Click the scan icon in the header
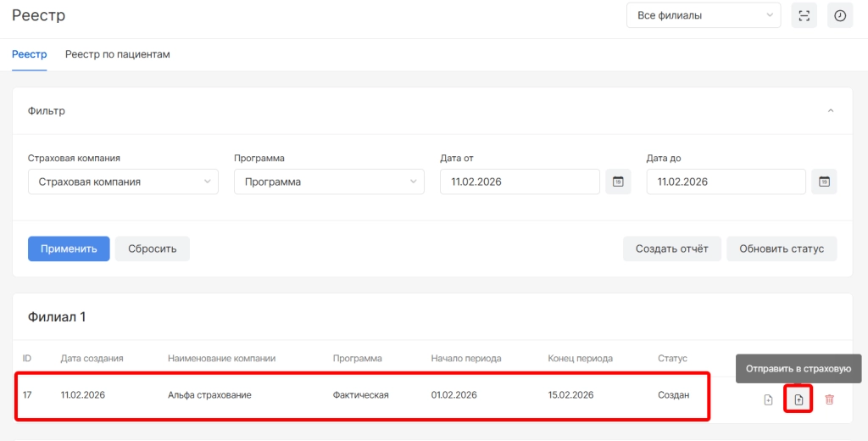868x441 pixels. pos(804,15)
